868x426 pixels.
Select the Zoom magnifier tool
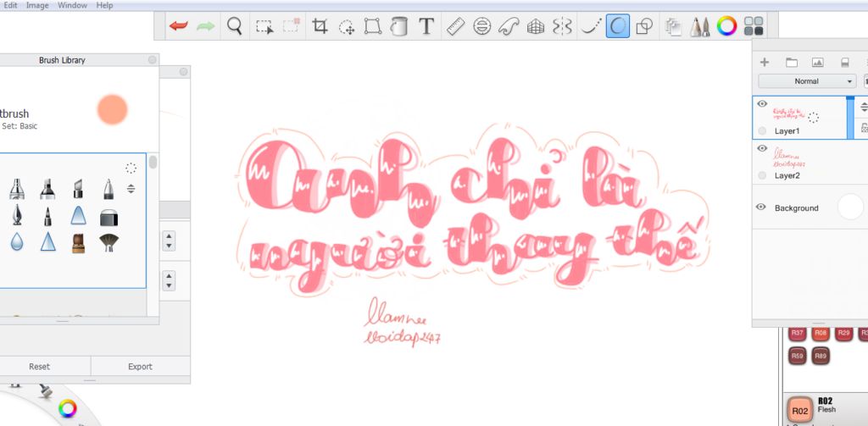tap(235, 25)
